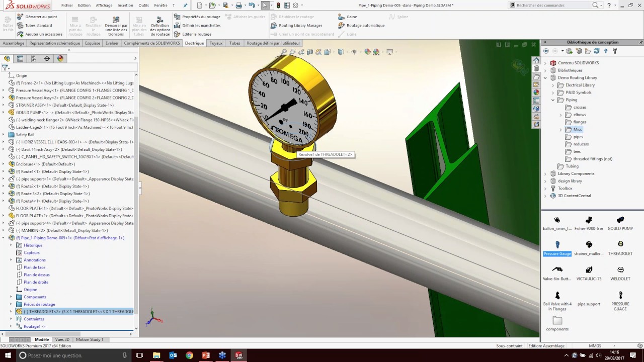Screen dimensions: 644x362
Task: Click the Print icon
Action: pos(239,6)
